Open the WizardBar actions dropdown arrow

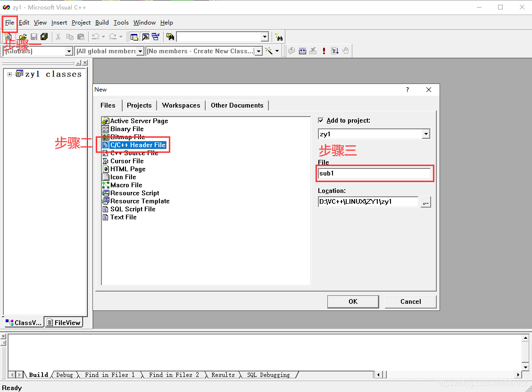(x=277, y=51)
